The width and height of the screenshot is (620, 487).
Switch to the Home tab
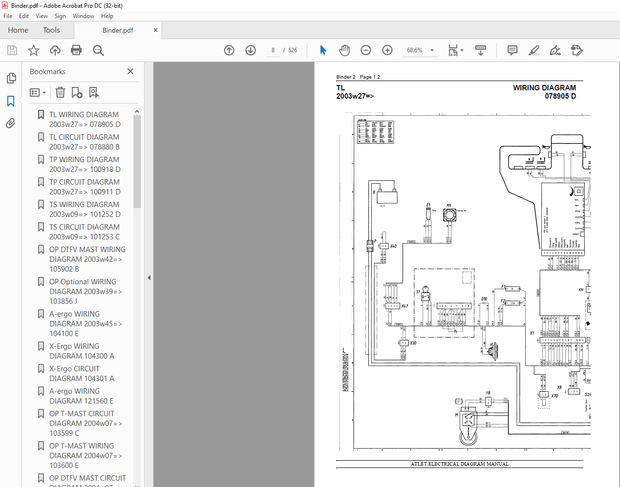[18, 30]
